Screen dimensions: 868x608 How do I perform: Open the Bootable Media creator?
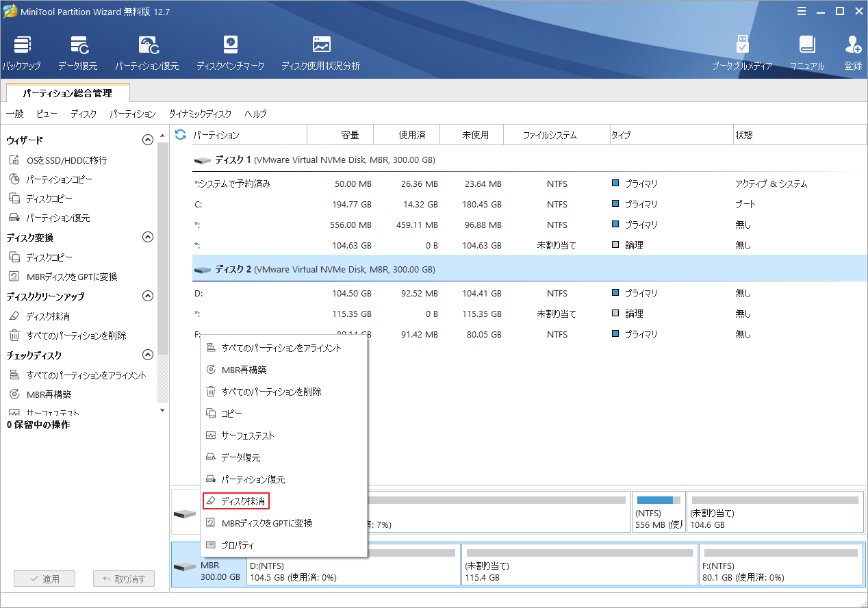click(x=741, y=51)
